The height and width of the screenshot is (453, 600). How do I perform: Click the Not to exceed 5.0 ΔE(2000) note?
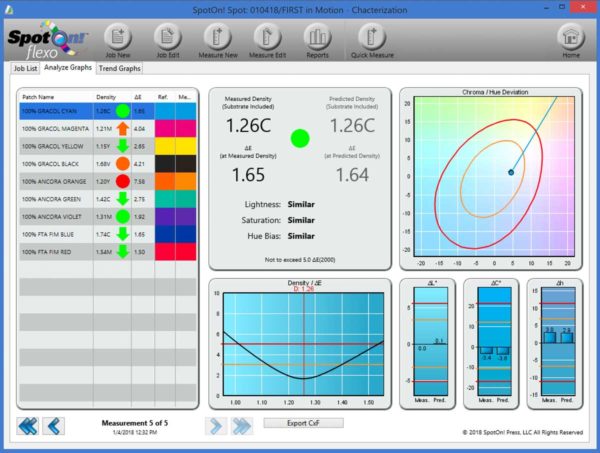[x=300, y=260]
